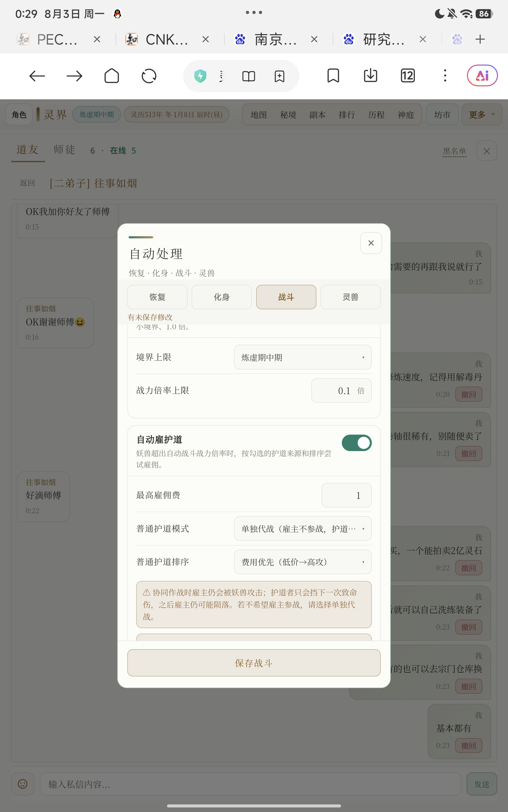Screen dimensions: 508x812
Task: Click the 有未保存修改 notice
Action: (x=150, y=317)
